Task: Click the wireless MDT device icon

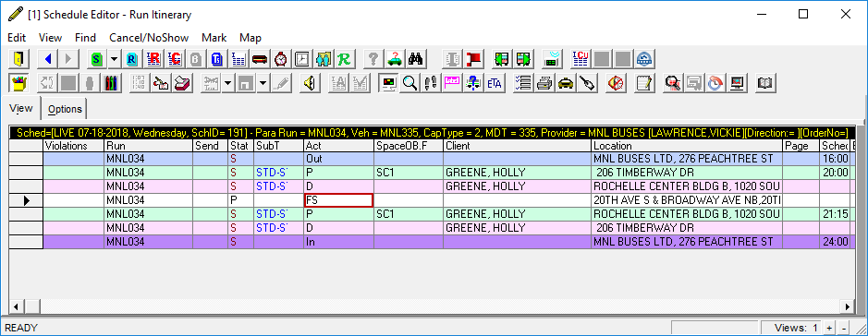Action: (x=553, y=58)
